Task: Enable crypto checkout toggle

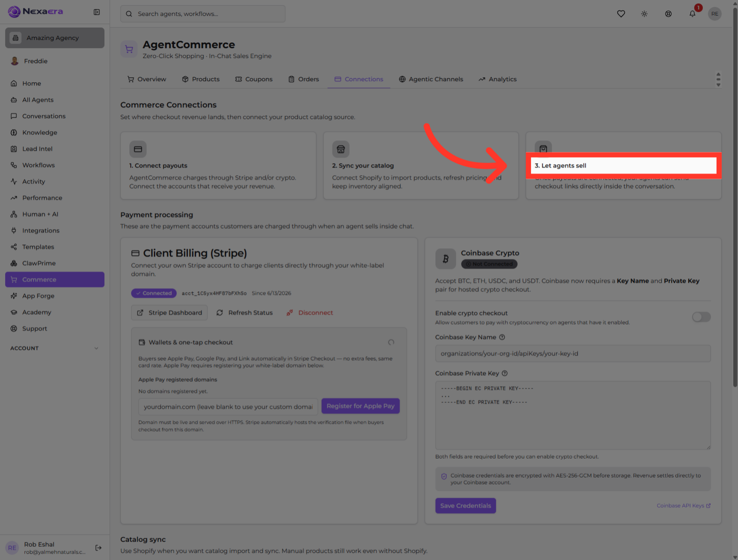Action: click(x=701, y=317)
